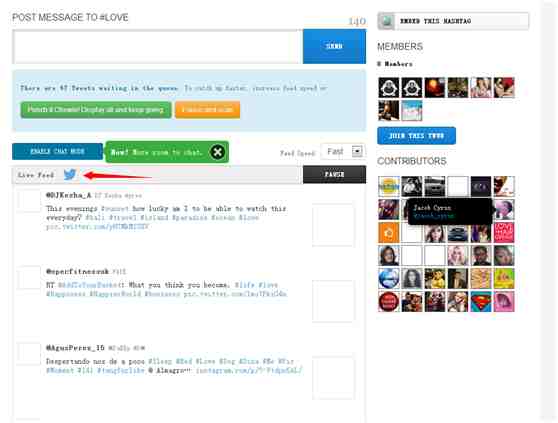Click the Jacob Cyrus tooltip handle link
This screenshot has height=423, width=558.
[434, 216]
